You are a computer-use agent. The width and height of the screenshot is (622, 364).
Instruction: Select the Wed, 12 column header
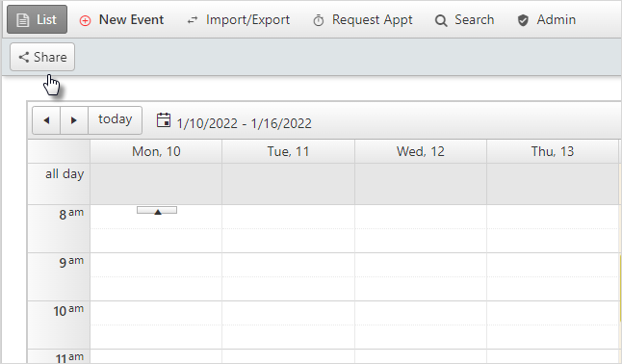tap(421, 151)
